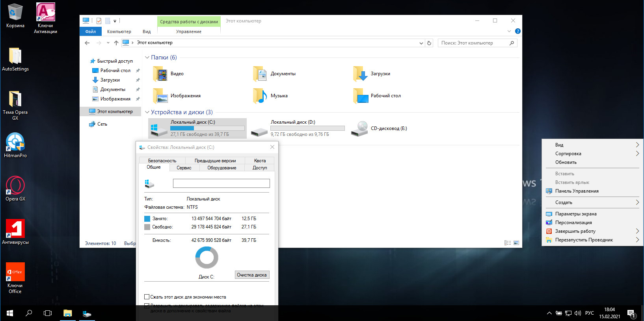Enable 'Сжать этот диск' checkbox
The image size is (644, 321).
point(147,297)
